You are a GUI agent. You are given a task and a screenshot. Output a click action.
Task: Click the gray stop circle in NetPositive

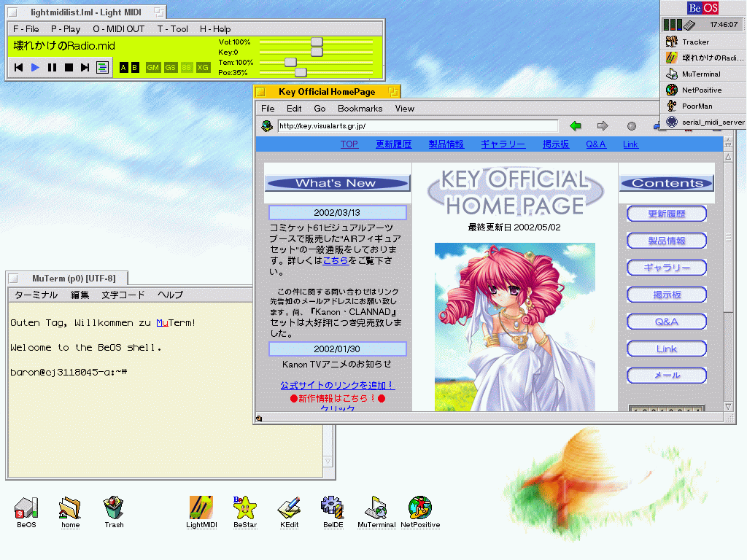pos(632,125)
